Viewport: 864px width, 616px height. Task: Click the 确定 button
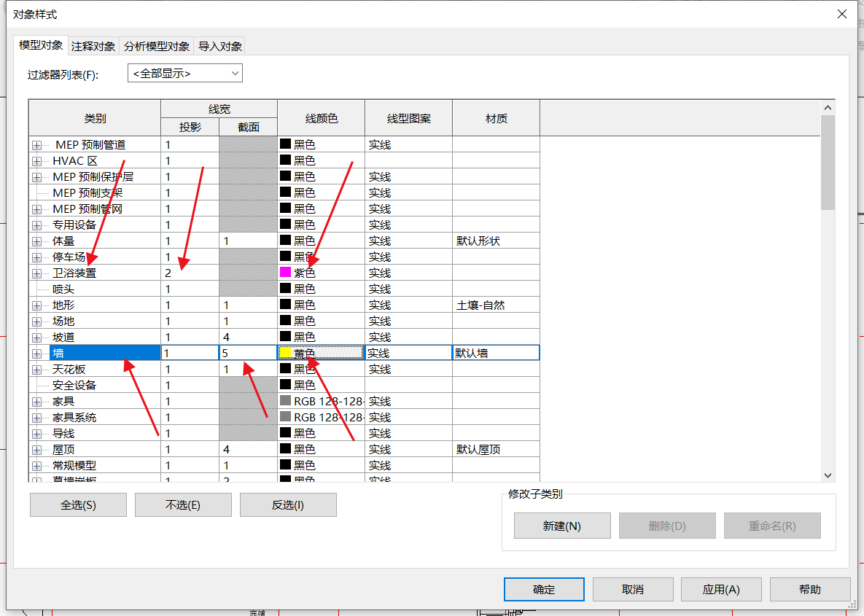(x=544, y=590)
